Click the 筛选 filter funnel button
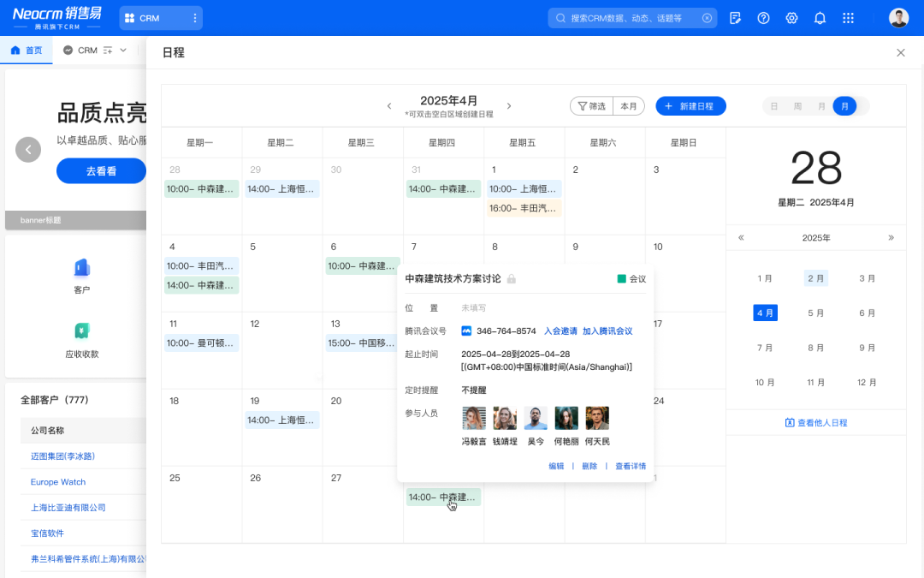Image resolution: width=924 pixels, height=578 pixels. (592, 106)
